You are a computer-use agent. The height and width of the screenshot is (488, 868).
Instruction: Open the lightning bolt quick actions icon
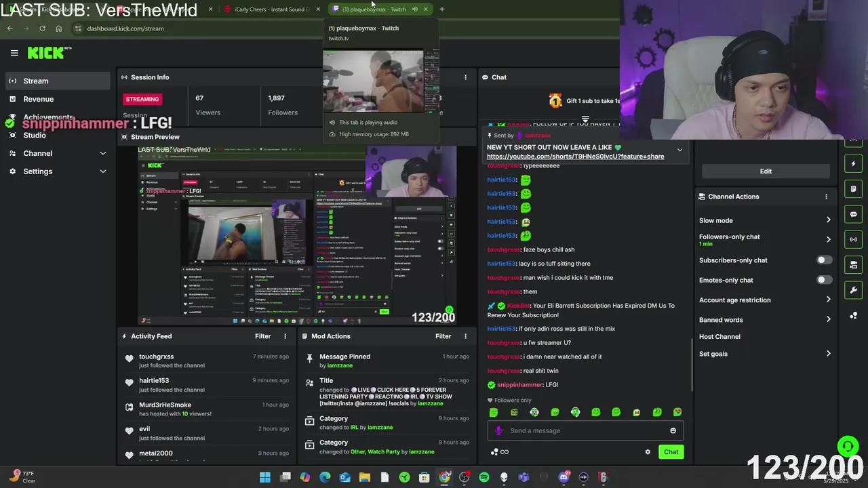(x=854, y=164)
